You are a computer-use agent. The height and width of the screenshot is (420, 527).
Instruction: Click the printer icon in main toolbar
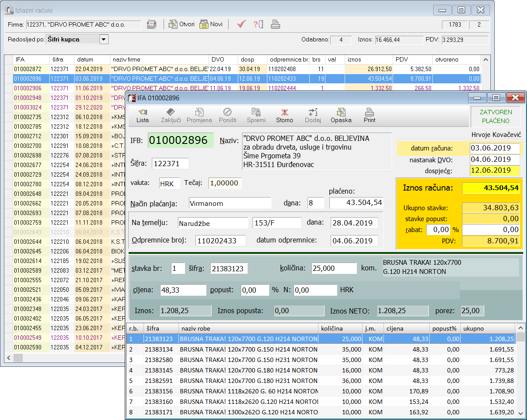(x=275, y=24)
